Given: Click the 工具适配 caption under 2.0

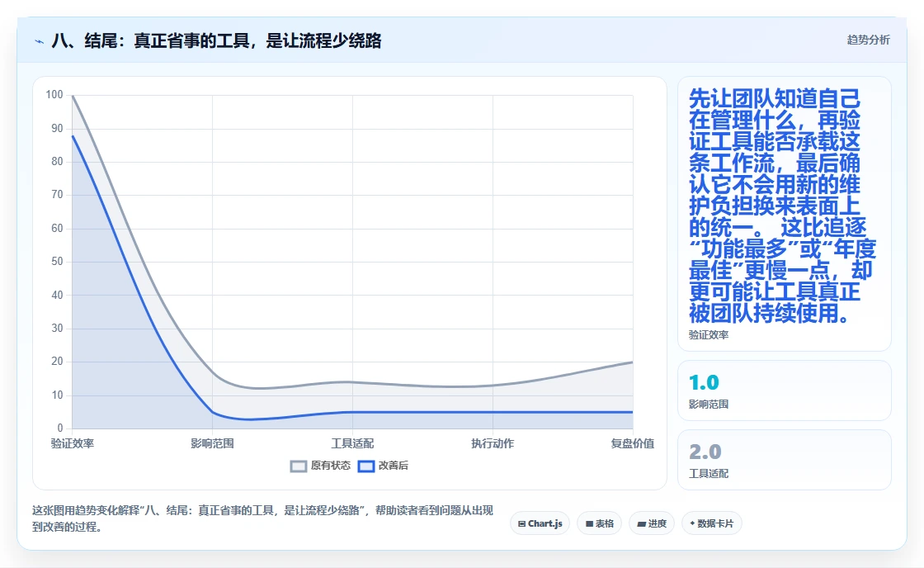Looking at the screenshot, I should (x=709, y=473).
